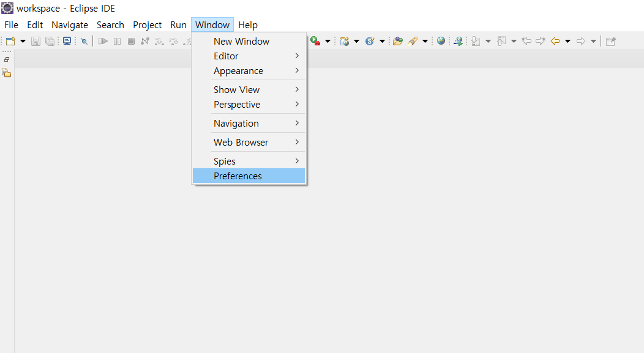
Task: Click the Next Edit Location icon
Action: click(x=541, y=41)
